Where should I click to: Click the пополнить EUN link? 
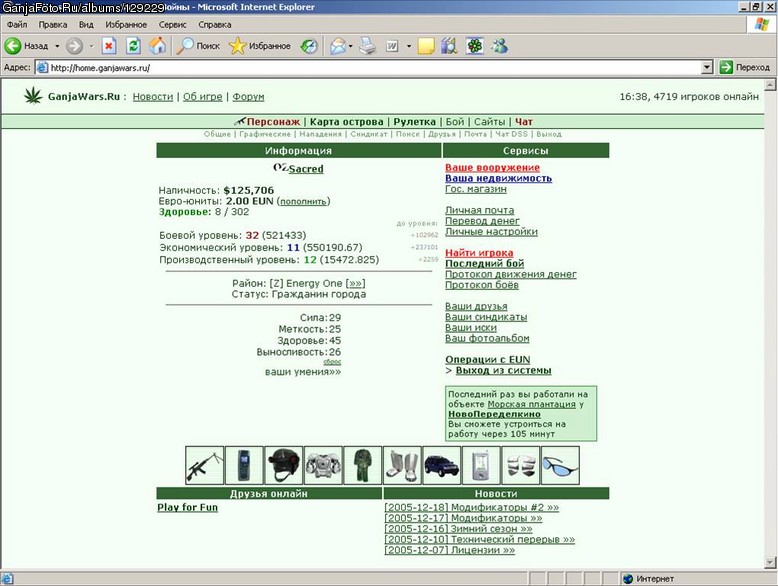click(x=303, y=201)
